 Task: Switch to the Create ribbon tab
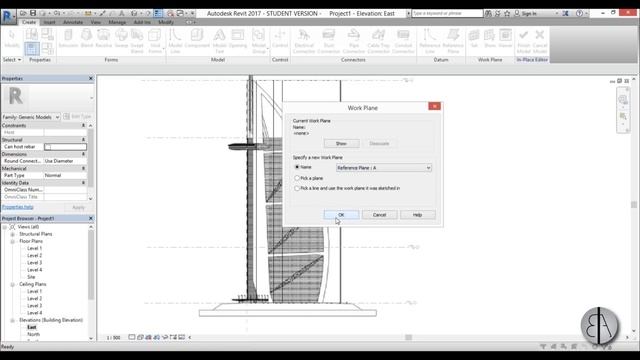pos(29,22)
